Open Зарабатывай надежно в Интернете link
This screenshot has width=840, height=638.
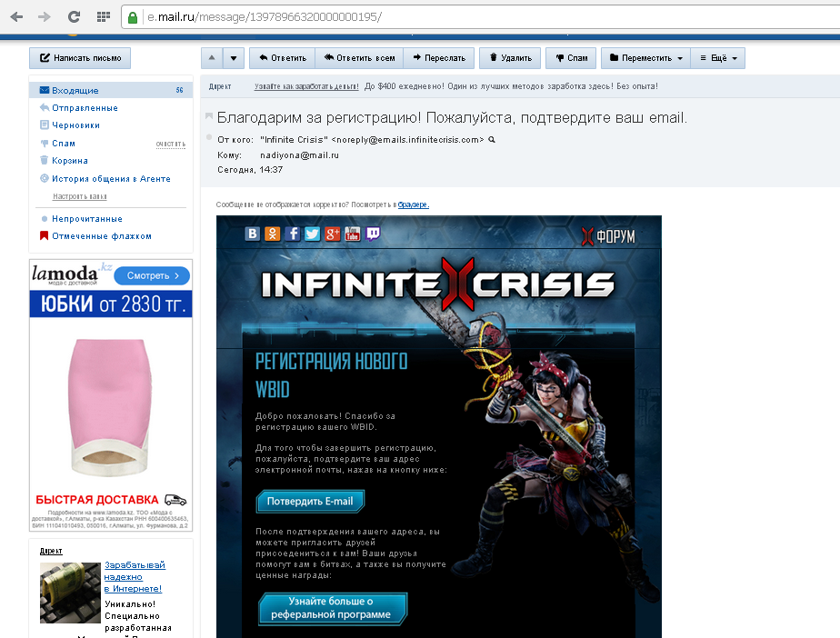tap(135, 576)
